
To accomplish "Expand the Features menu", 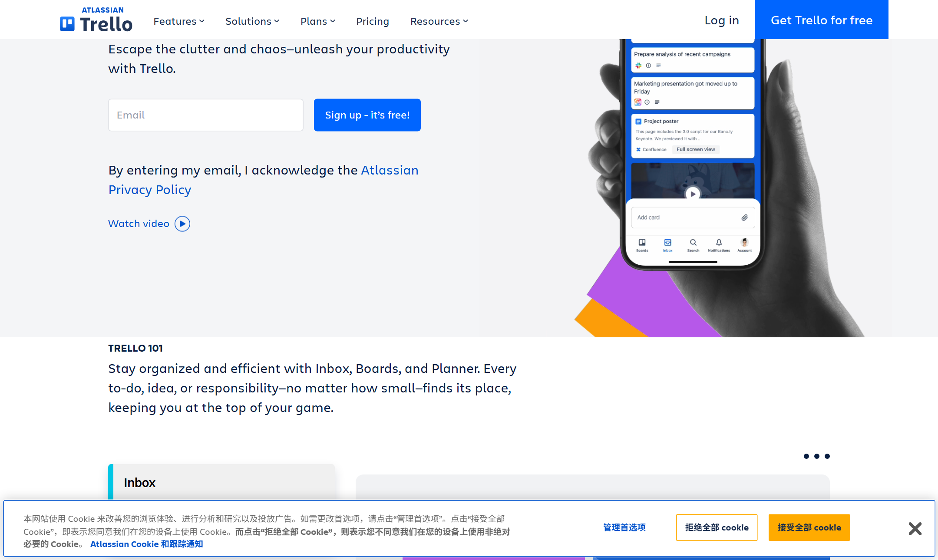I will [x=178, y=21].
